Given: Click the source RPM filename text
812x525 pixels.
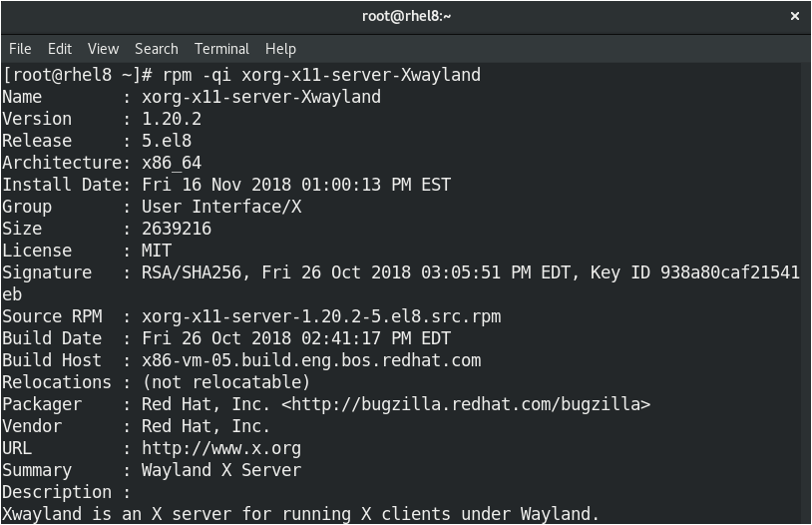Looking at the screenshot, I should click(321, 316).
